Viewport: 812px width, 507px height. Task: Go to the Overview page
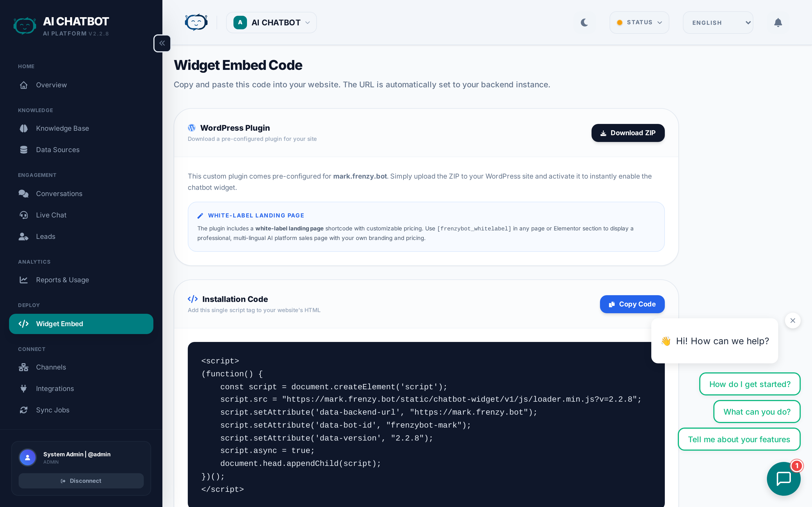pos(51,85)
